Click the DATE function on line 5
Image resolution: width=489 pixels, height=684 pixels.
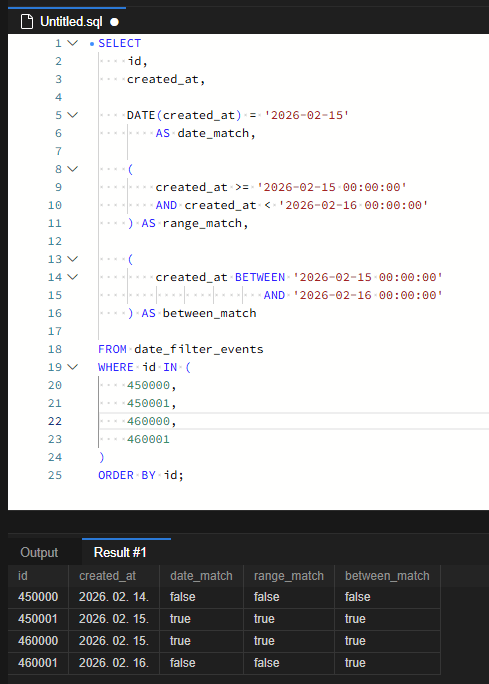click(141, 115)
